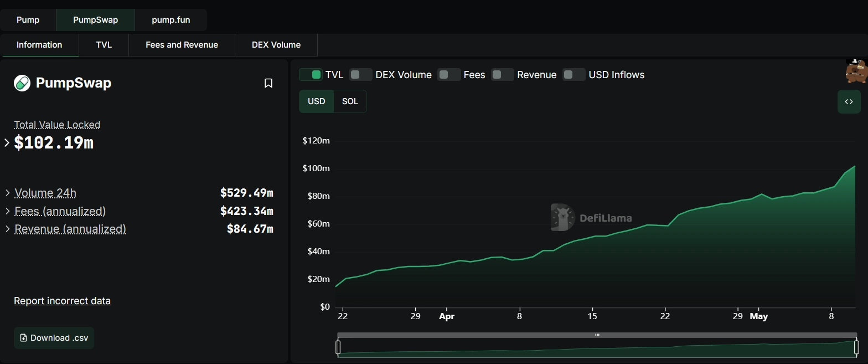Enable the DEX Volume chart toggle
868x364 pixels.
360,75
